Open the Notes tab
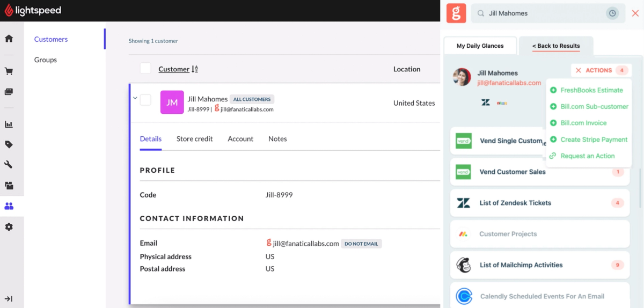The height and width of the screenshot is (308, 644). point(277,138)
